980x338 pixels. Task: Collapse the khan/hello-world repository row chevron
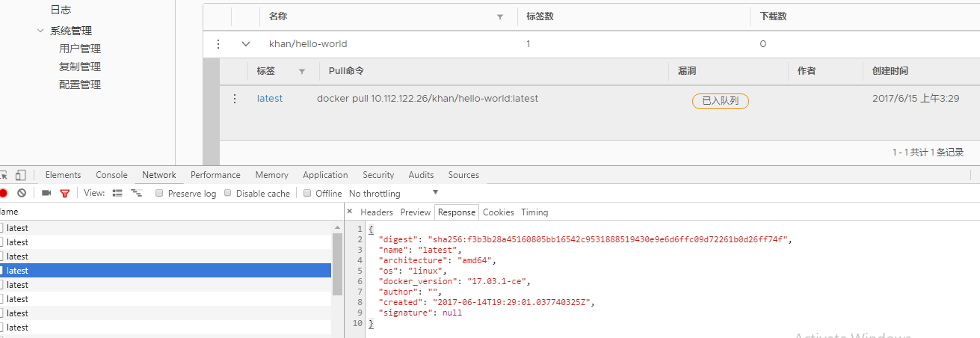coord(246,44)
